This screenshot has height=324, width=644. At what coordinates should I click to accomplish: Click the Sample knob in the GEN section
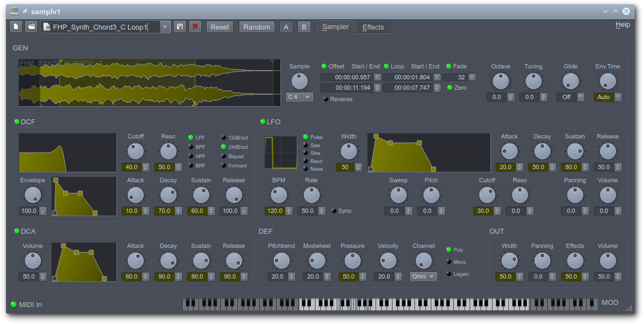(x=300, y=81)
